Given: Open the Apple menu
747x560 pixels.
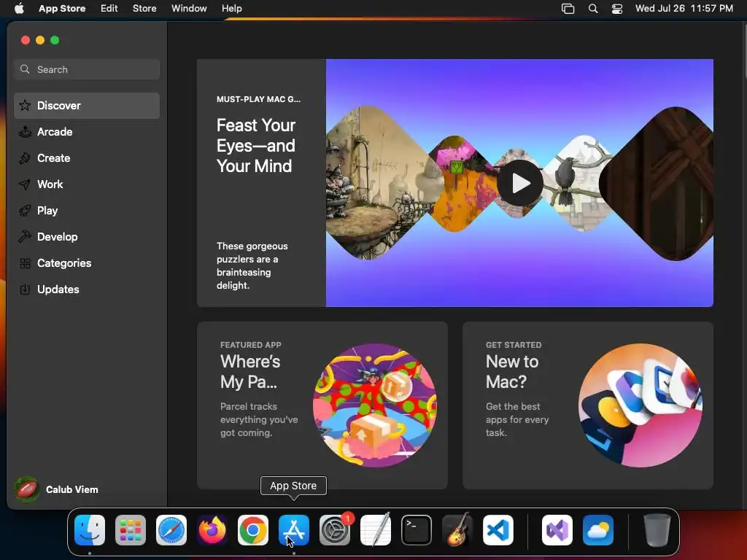Looking at the screenshot, I should click(x=19, y=9).
